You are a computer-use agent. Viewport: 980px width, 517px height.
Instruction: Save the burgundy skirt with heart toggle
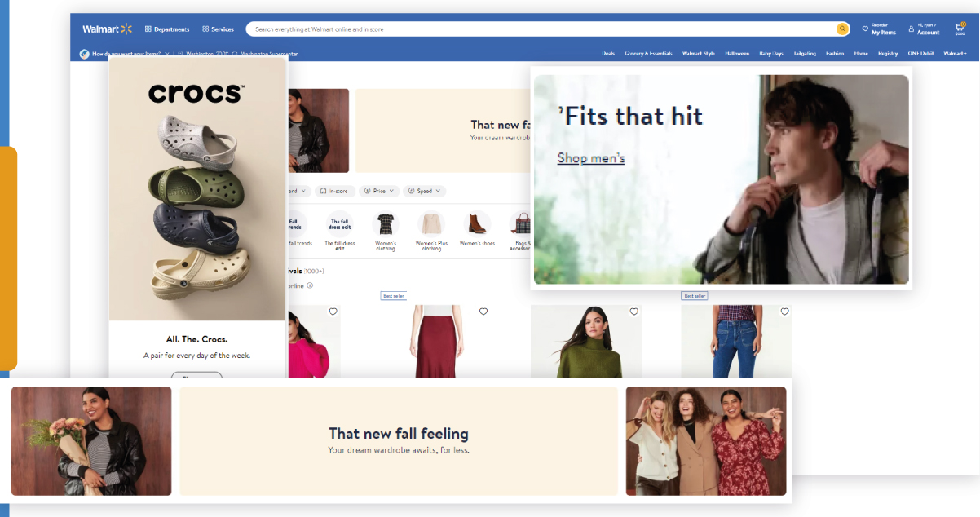(483, 311)
